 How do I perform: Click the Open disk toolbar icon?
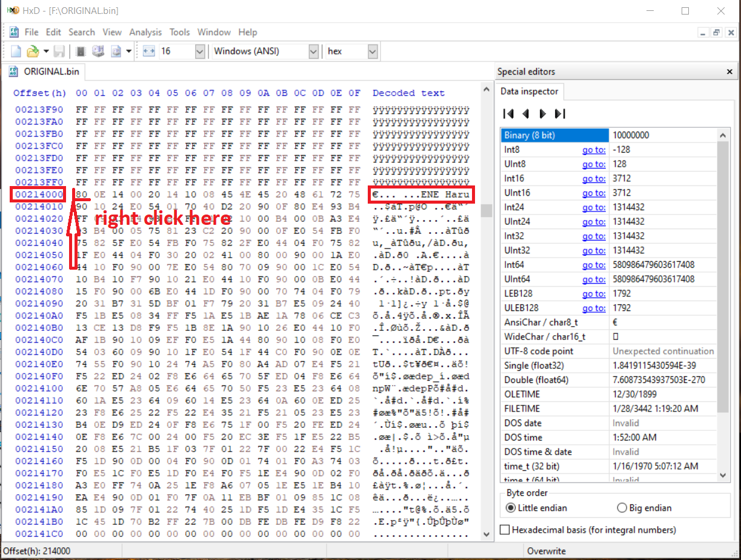(98, 52)
